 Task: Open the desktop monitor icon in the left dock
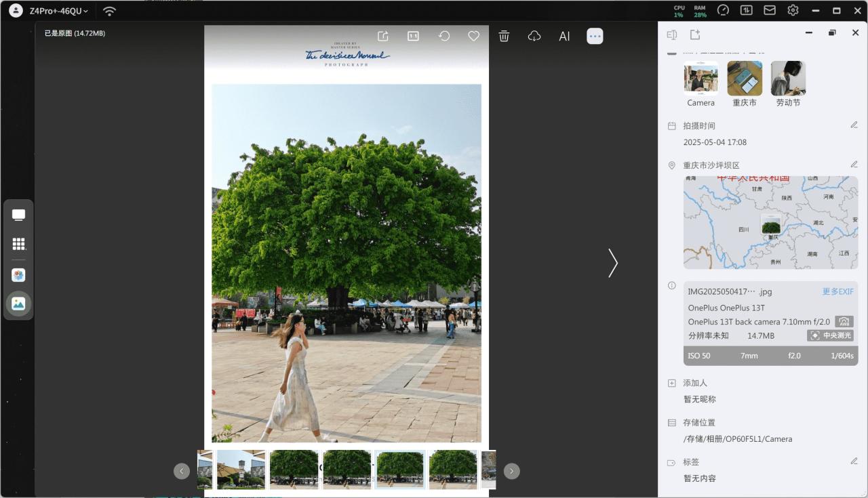[x=18, y=215]
